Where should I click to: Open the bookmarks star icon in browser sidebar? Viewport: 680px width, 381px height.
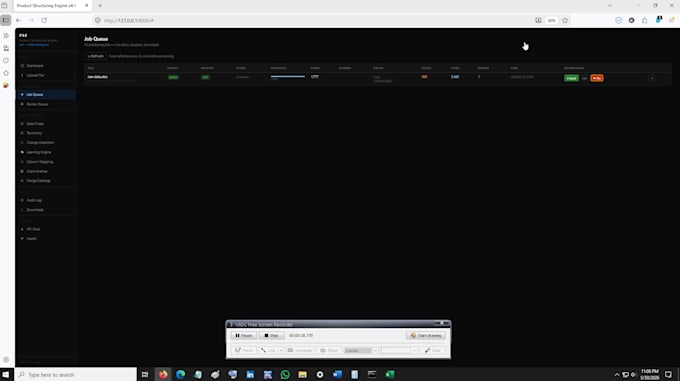[x=6, y=73]
